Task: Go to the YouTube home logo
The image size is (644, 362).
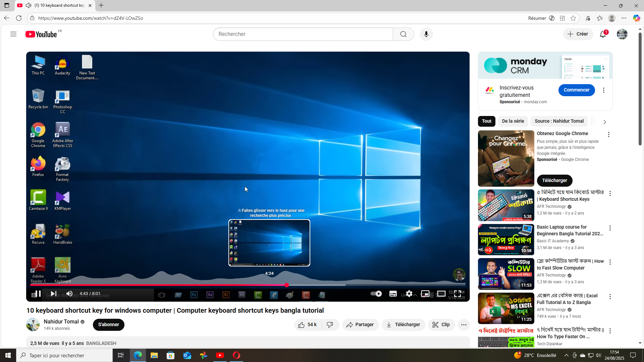Action: coord(41,34)
